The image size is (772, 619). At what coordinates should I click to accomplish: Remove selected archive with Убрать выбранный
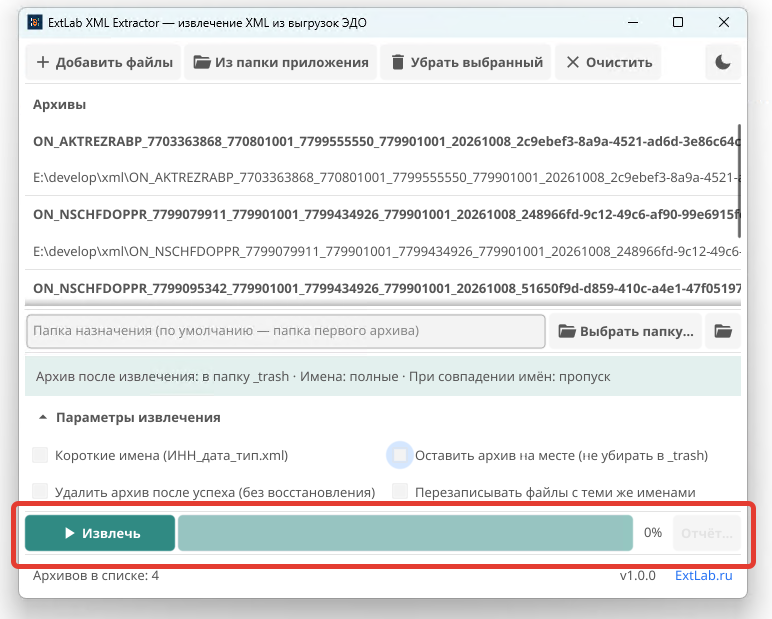(466, 63)
